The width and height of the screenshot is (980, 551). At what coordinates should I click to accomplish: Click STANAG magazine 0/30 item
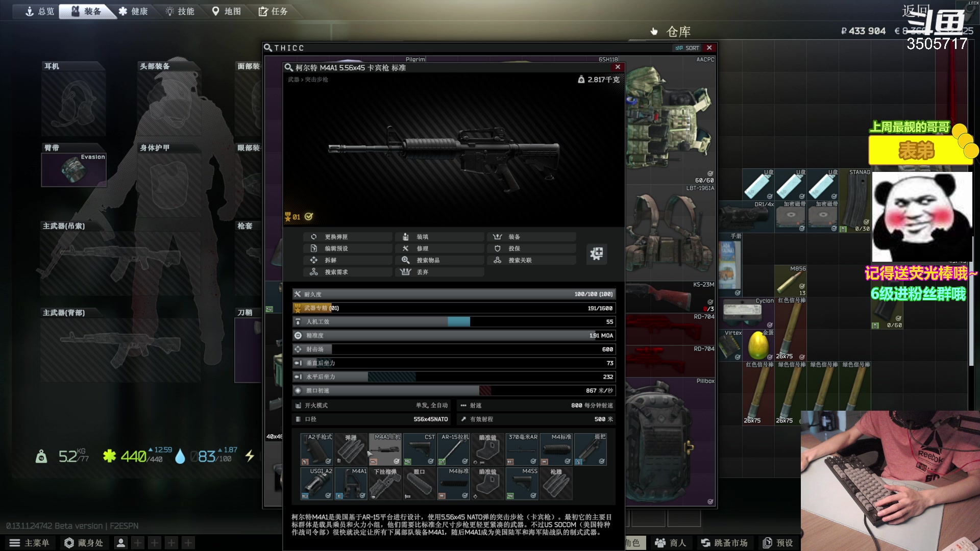[x=855, y=201]
